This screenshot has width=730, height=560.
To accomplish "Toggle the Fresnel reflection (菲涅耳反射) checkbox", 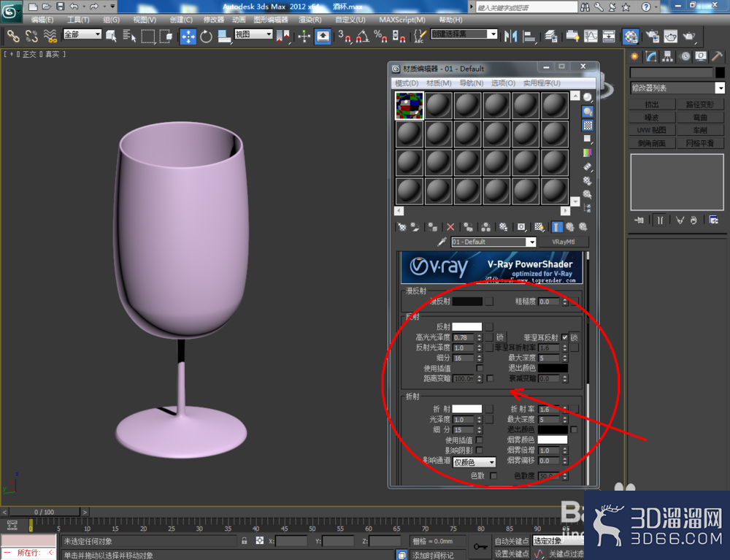I will [565, 337].
